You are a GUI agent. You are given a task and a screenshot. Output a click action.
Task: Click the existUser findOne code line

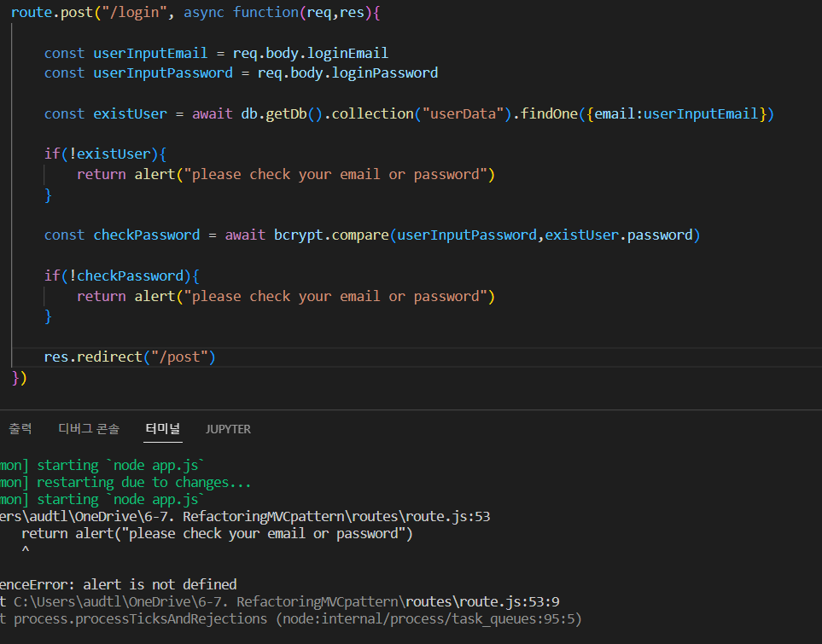409,113
